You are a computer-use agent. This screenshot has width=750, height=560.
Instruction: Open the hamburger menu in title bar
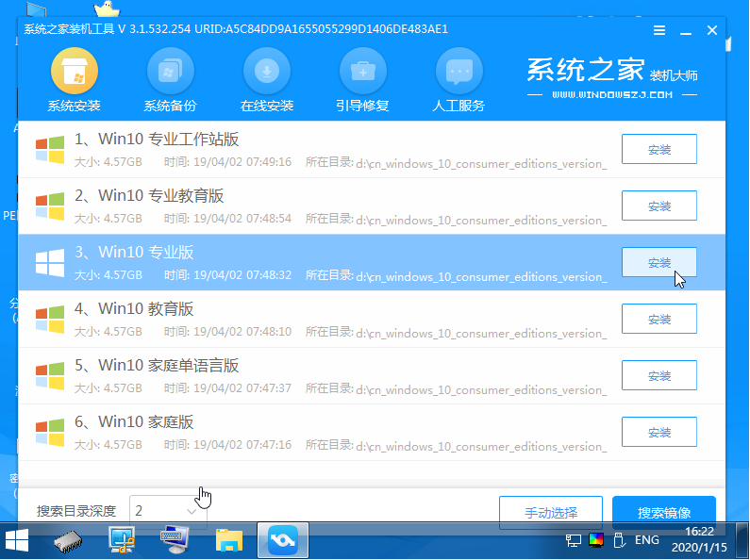click(x=659, y=30)
